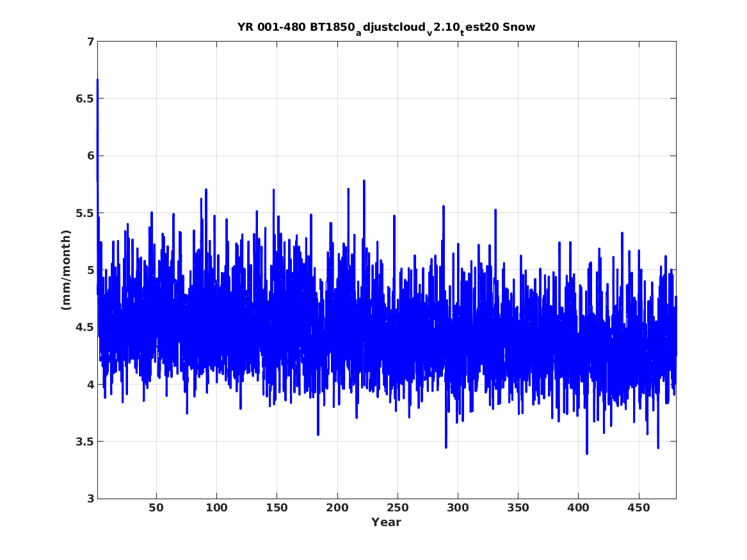The image size is (747, 560).
Task: Click the data peak near year 222
Action: (x=364, y=182)
